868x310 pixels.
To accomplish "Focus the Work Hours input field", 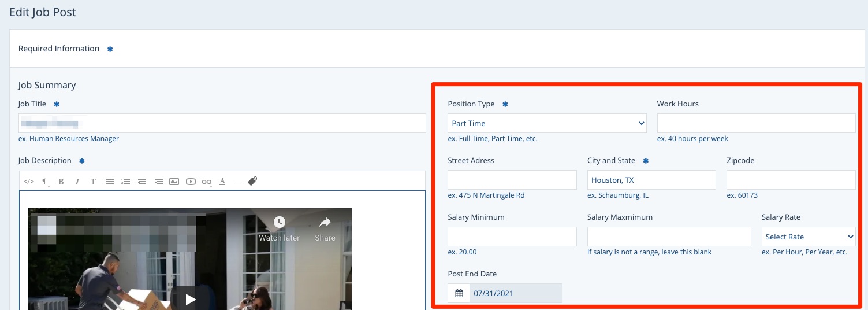I will tap(755, 123).
